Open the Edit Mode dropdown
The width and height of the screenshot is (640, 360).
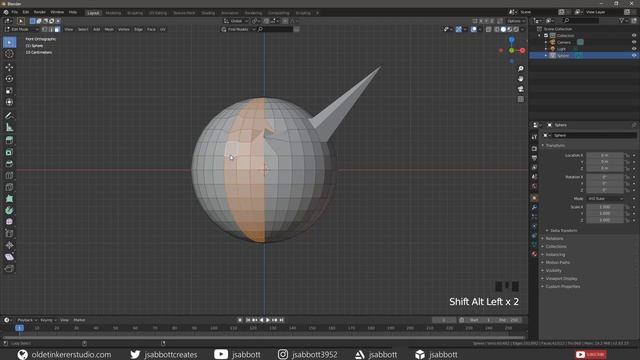pos(22,29)
